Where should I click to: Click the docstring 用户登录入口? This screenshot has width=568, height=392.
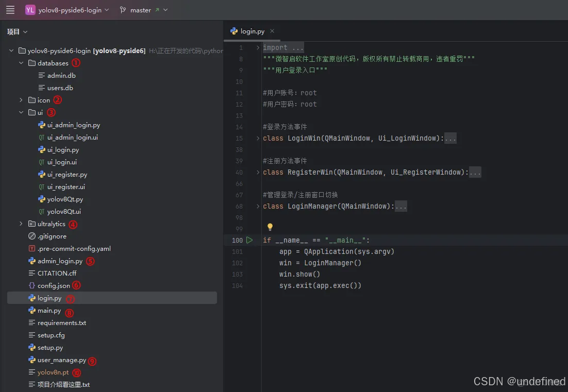point(295,70)
